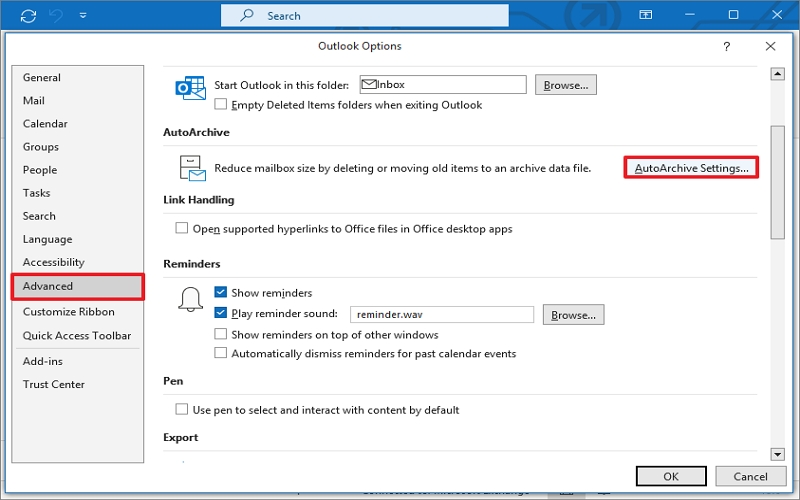Click the Reduce mailbox size description text
Screen dimensions: 800x500
[403, 168]
